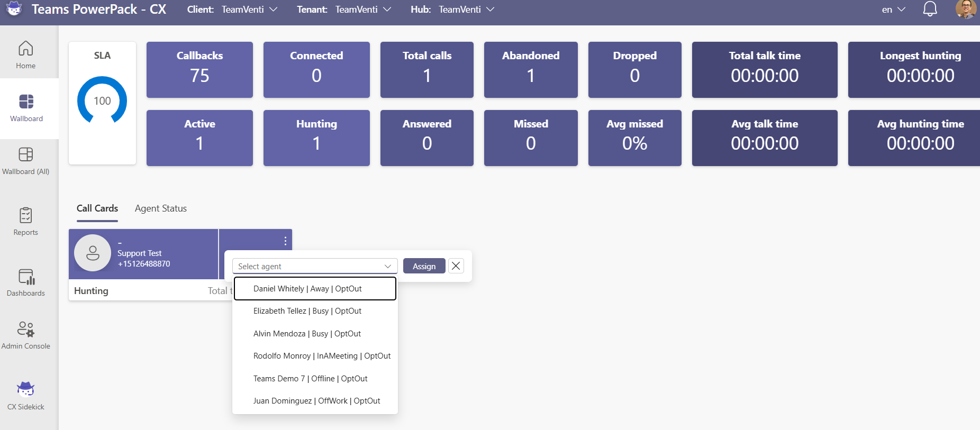
Task: Open Dashboards from the sidebar
Action: [25, 282]
